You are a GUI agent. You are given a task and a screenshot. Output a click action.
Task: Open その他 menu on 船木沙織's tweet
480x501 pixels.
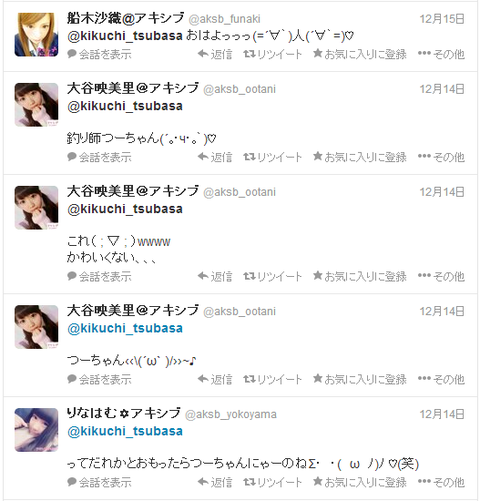click(441, 54)
